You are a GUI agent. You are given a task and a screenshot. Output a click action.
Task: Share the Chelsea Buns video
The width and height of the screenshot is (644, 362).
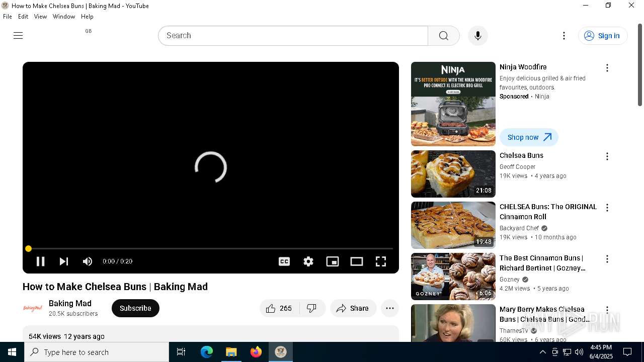click(x=353, y=308)
